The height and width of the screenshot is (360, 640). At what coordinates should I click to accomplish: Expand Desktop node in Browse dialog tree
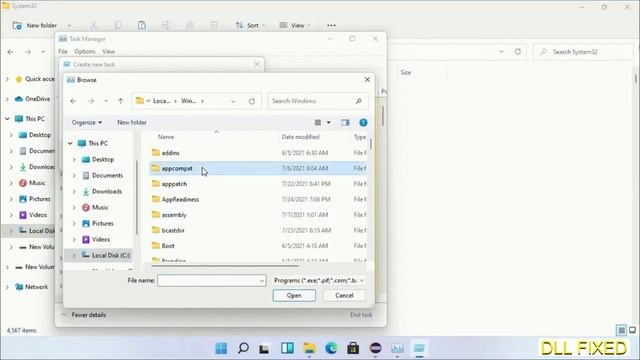(74, 160)
